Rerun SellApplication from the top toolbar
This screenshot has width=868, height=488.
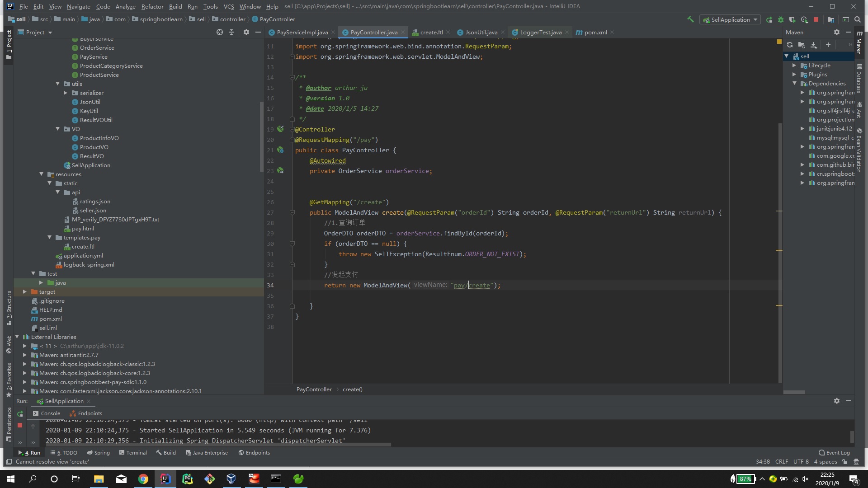pyautogui.click(x=769, y=19)
